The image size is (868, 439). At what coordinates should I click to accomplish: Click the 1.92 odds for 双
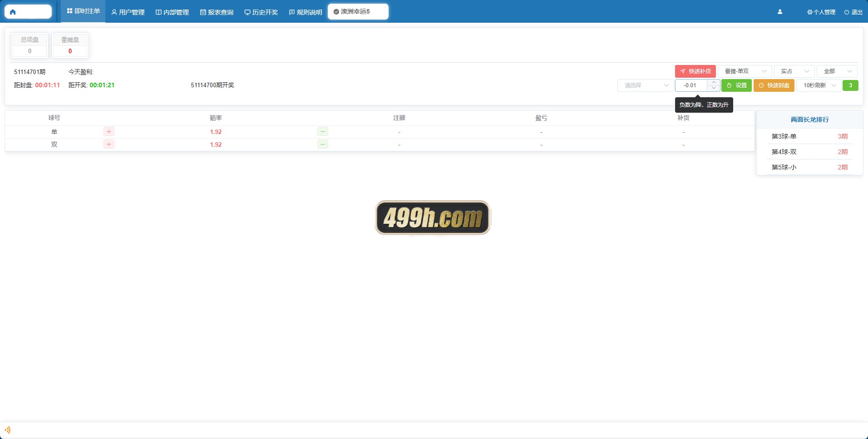click(216, 145)
